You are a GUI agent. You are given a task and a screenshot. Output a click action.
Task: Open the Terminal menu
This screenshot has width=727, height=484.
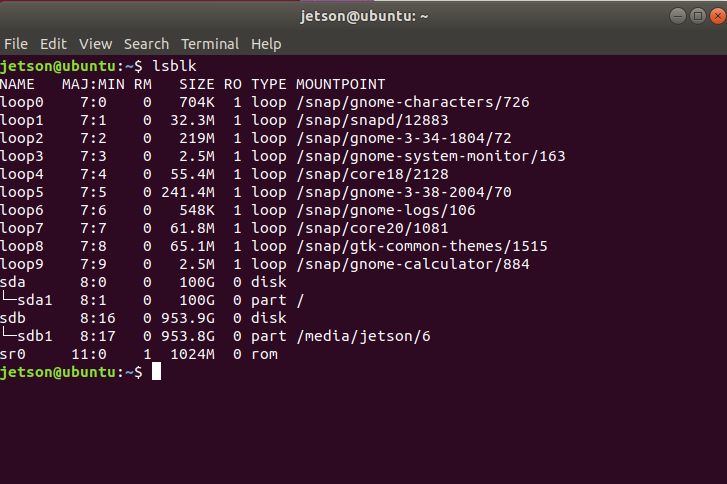click(210, 44)
